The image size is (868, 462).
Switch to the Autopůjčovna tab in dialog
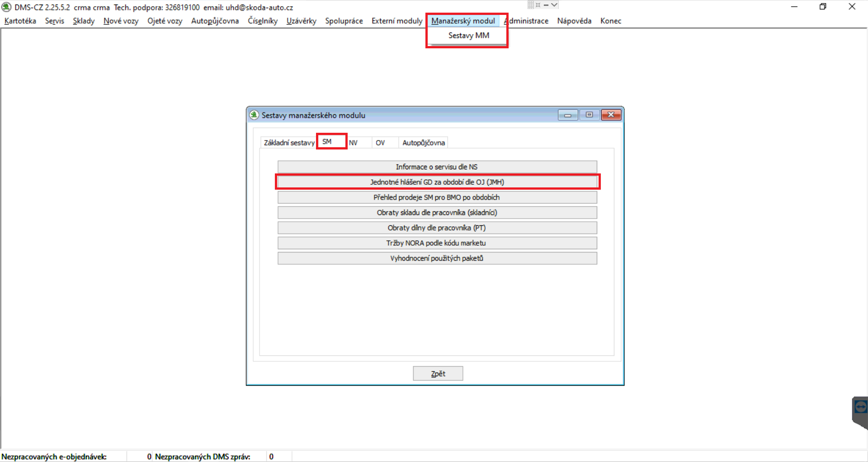click(x=423, y=143)
